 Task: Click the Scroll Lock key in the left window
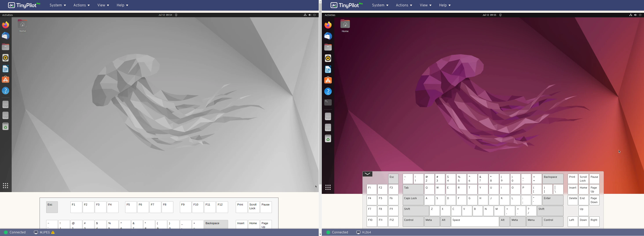pos(254,207)
